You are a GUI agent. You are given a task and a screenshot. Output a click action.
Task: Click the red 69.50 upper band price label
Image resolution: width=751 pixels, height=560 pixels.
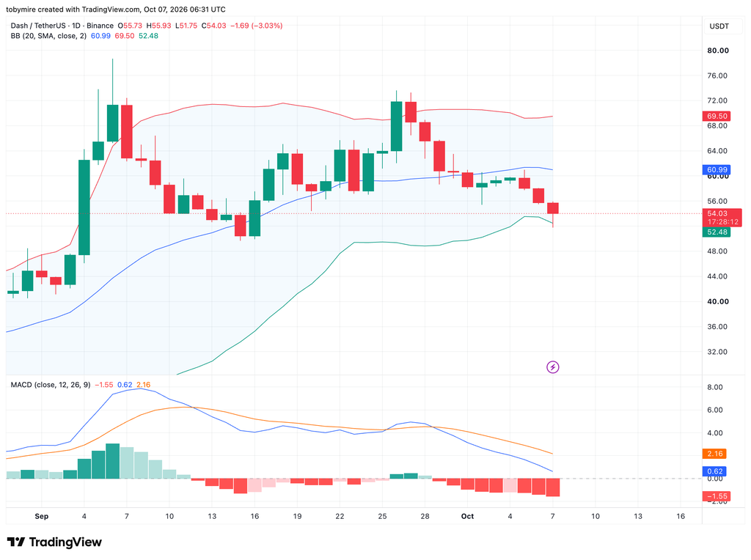pyautogui.click(x=717, y=116)
